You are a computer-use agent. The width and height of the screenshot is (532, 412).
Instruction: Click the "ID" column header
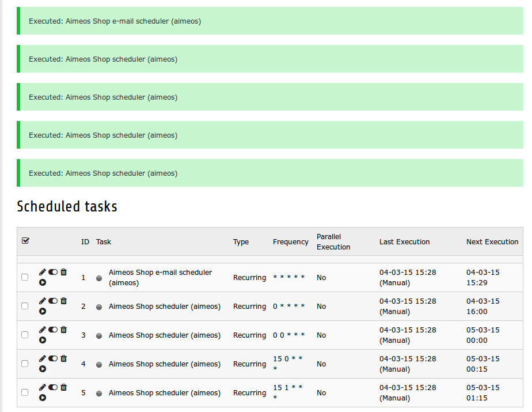point(85,242)
